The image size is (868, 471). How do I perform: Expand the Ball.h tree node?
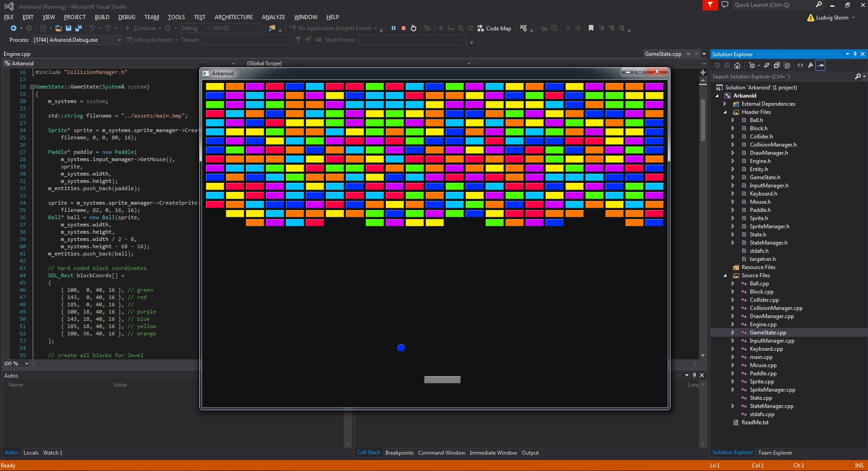(733, 120)
